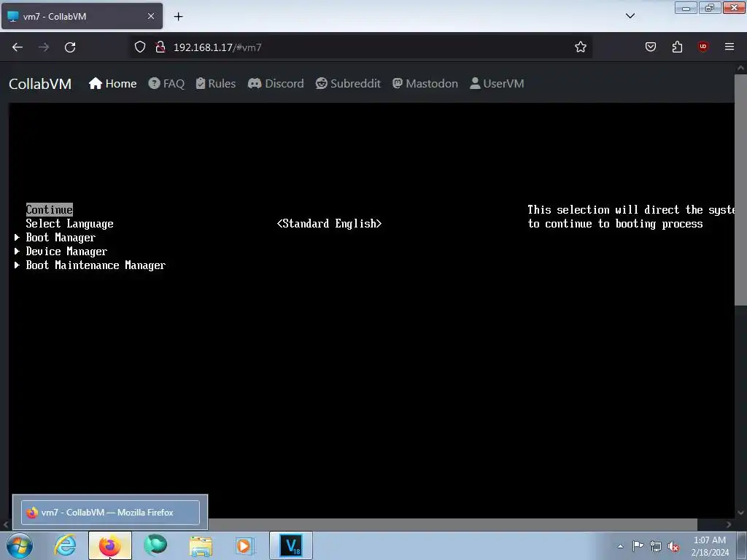Open the network status tray icon
747x560 pixels.
656,546
